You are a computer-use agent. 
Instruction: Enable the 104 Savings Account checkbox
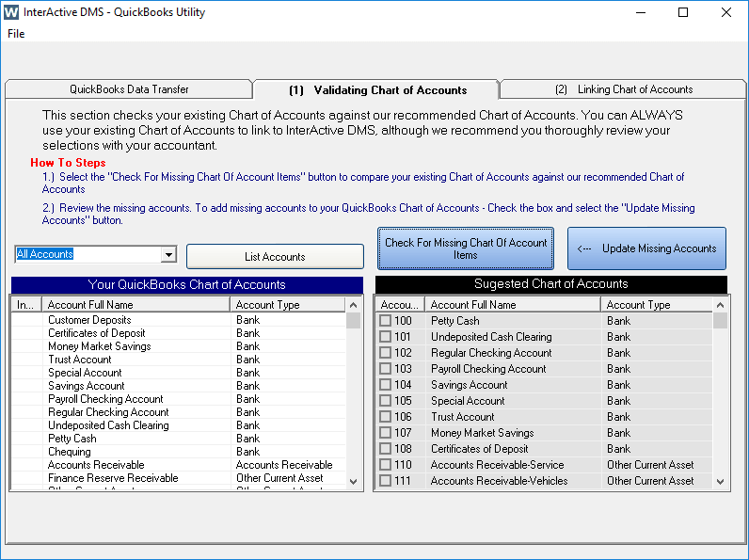coord(385,385)
